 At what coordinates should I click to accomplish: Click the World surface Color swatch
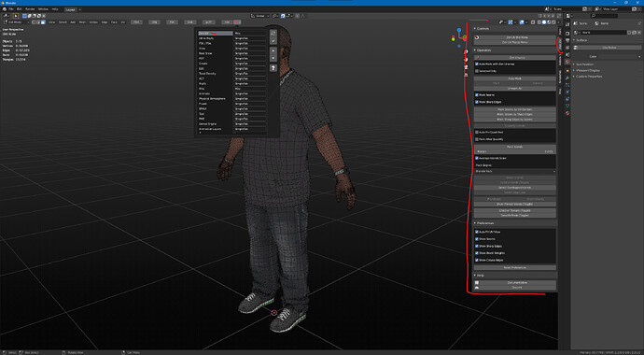point(618,57)
